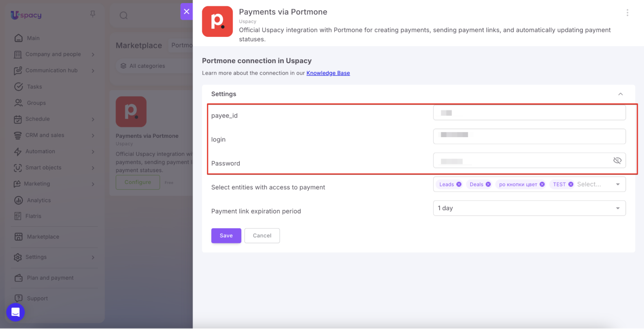Expand sidebar Settings submenu arrow
This screenshot has width=644, height=329.
93,257
